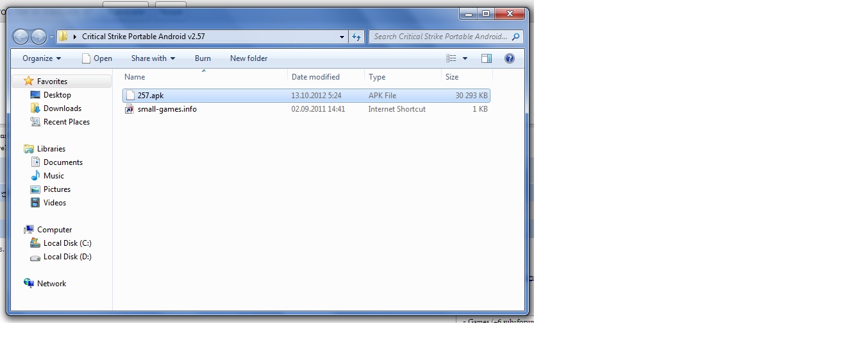This screenshot has width=868, height=362.
Task: Open the Pictures library
Action: click(57, 189)
